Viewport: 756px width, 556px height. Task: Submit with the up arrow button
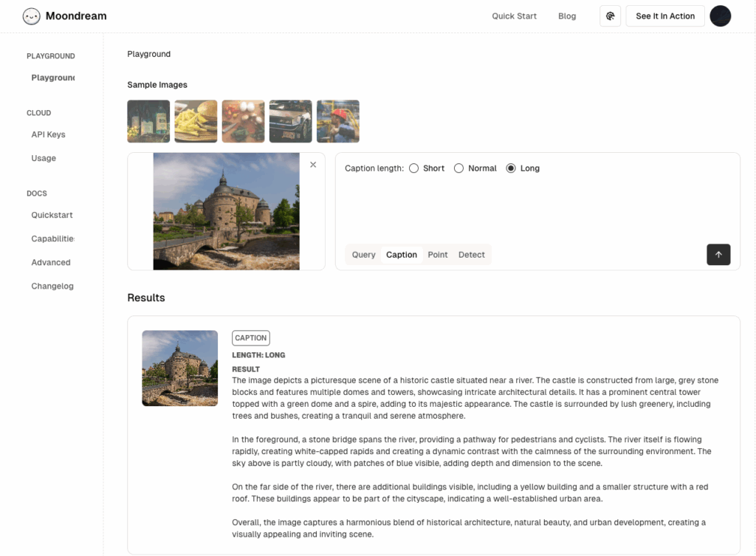[x=718, y=255]
